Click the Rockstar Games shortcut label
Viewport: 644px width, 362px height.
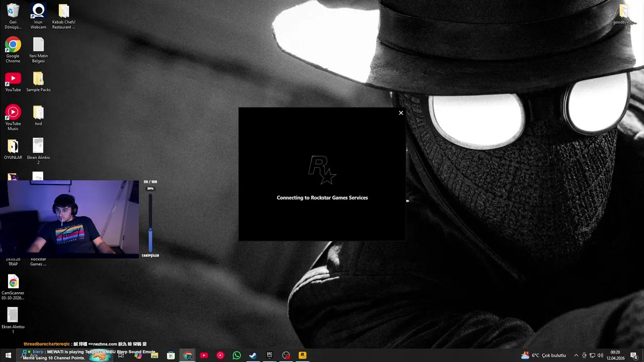click(x=38, y=261)
